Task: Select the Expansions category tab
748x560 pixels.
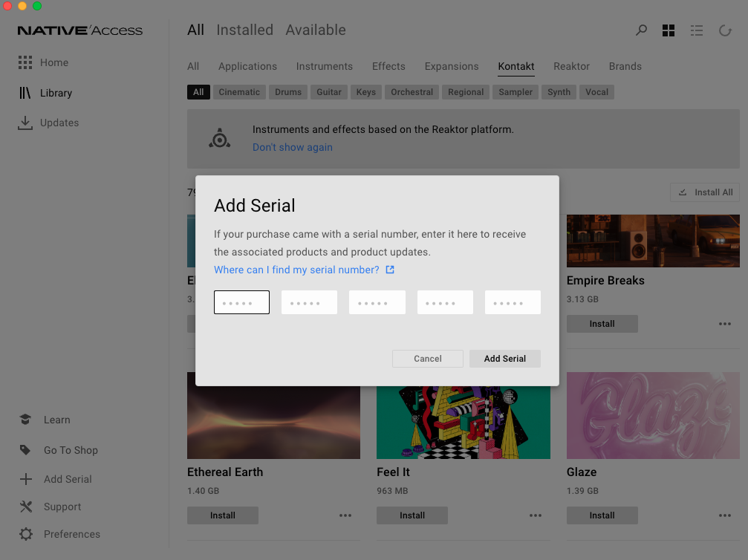Action: [452, 66]
